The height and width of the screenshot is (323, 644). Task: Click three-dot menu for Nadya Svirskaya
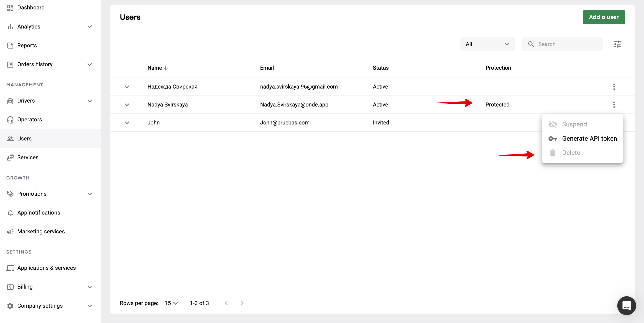(x=614, y=105)
